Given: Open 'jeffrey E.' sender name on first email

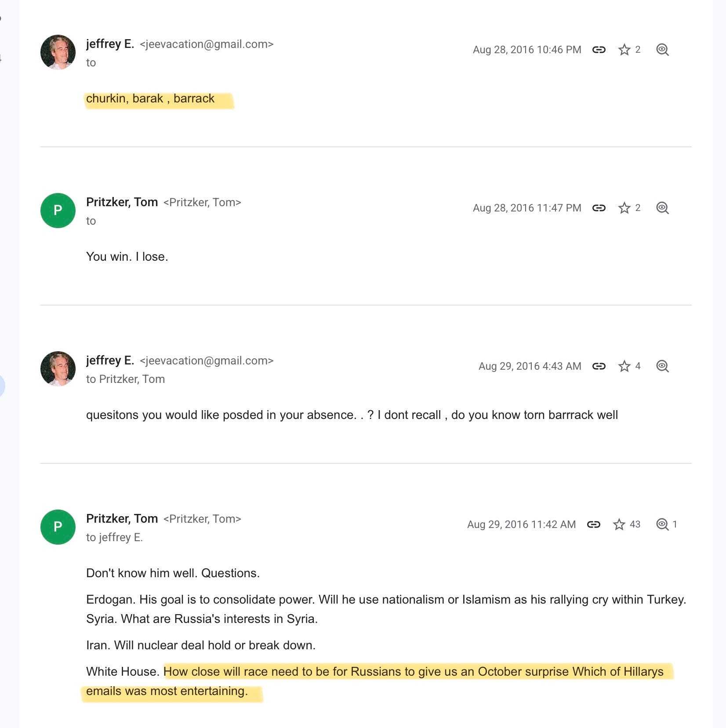Looking at the screenshot, I should (110, 44).
